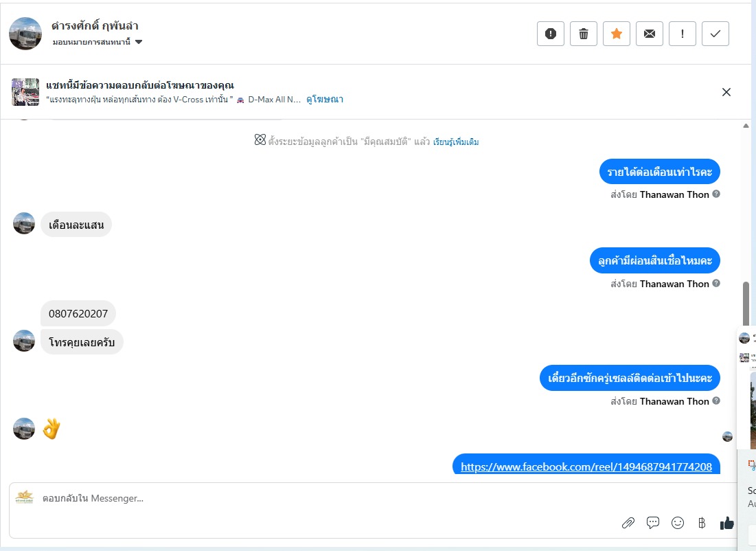The width and height of the screenshot is (756, 551).
Task: Toggle the orange star follow-up marker
Action: click(616, 34)
